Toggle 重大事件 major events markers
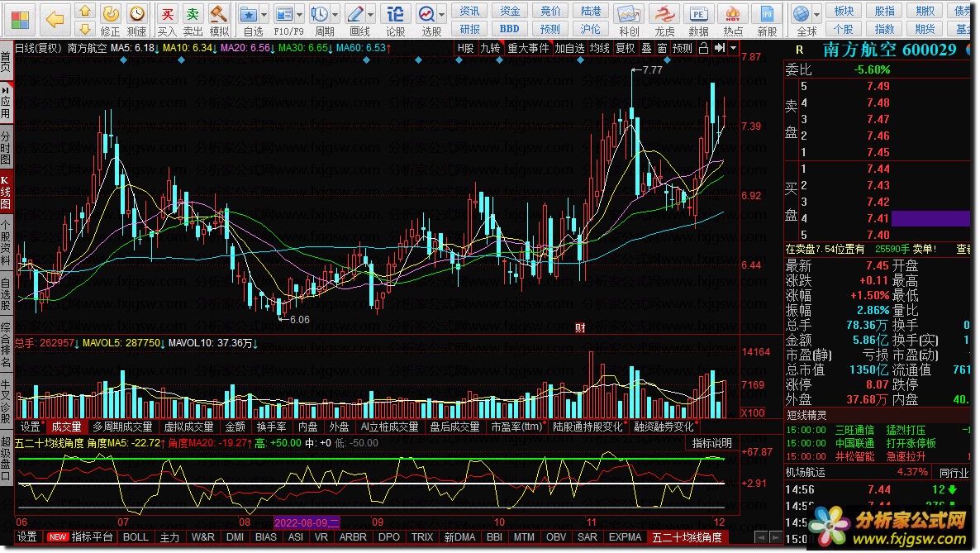This screenshot has width=980, height=553. 528,48
